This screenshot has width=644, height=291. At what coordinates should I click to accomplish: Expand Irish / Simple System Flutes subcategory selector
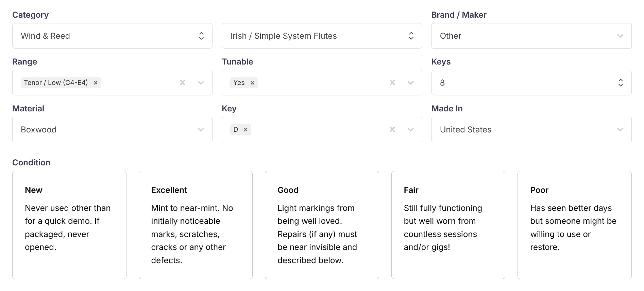322,36
